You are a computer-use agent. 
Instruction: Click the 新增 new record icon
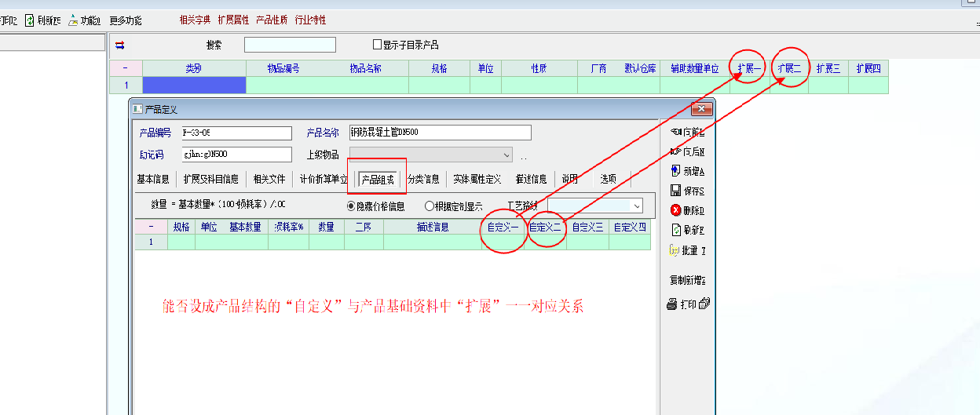point(675,171)
